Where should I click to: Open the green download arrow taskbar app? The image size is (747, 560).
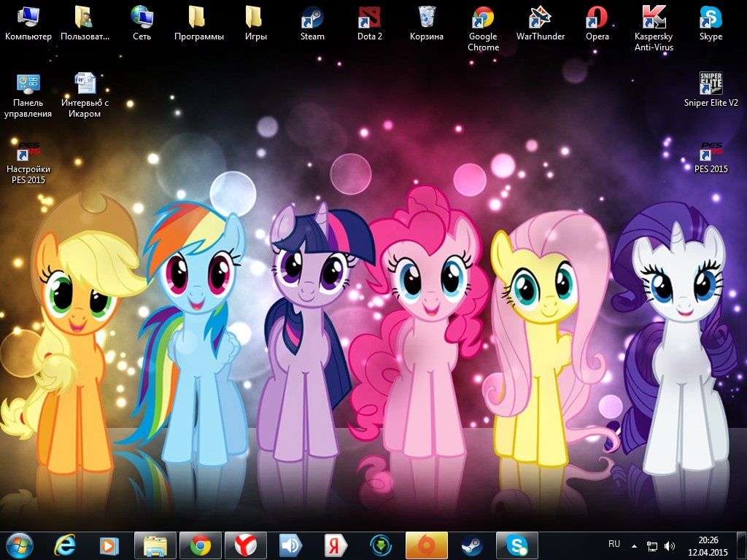pos(381,545)
